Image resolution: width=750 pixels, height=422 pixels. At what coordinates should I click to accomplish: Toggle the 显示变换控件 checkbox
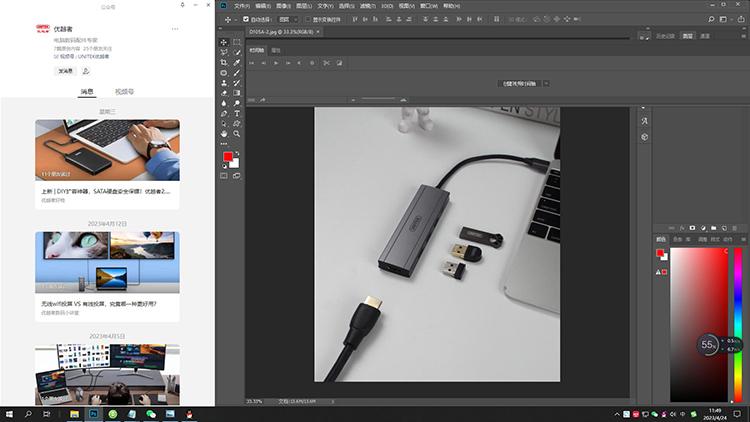307,19
